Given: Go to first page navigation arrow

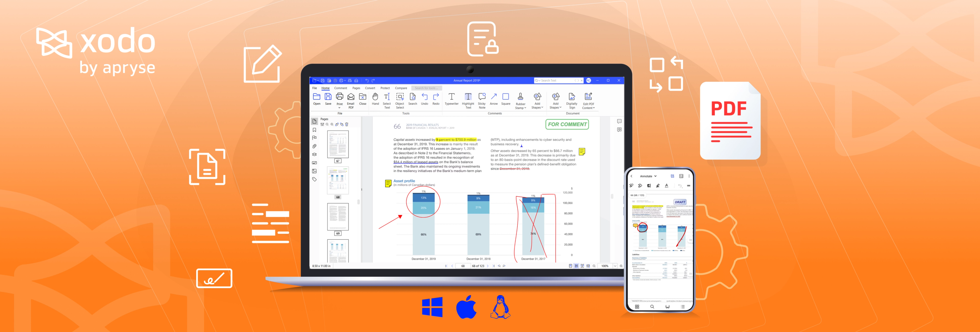Looking at the screenshot, I should point(446,266).
